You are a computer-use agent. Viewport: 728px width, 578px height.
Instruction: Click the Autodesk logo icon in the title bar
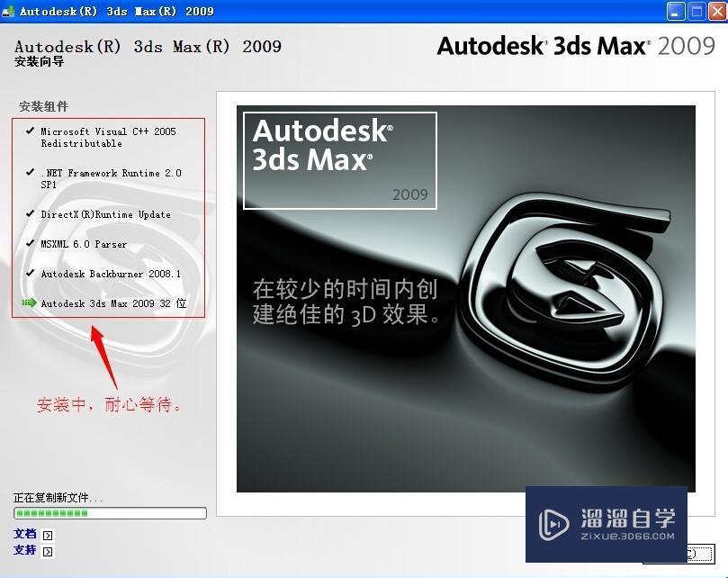(9, 11)
